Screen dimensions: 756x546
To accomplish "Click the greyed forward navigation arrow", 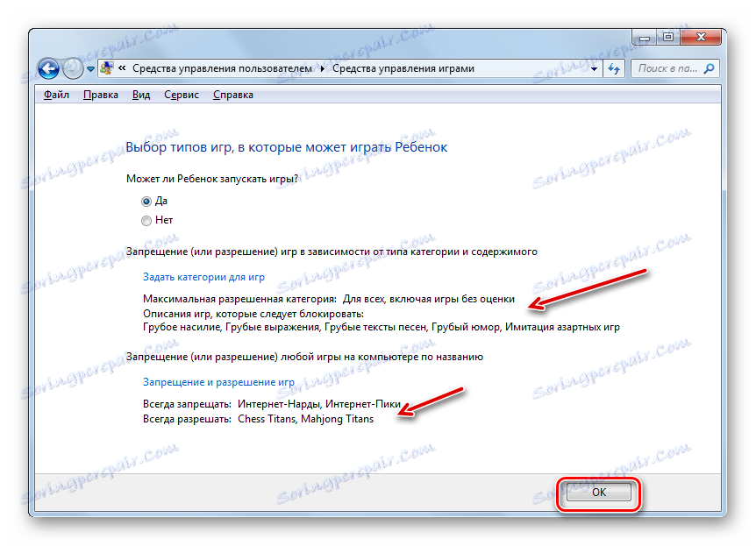I will [73, 68].
